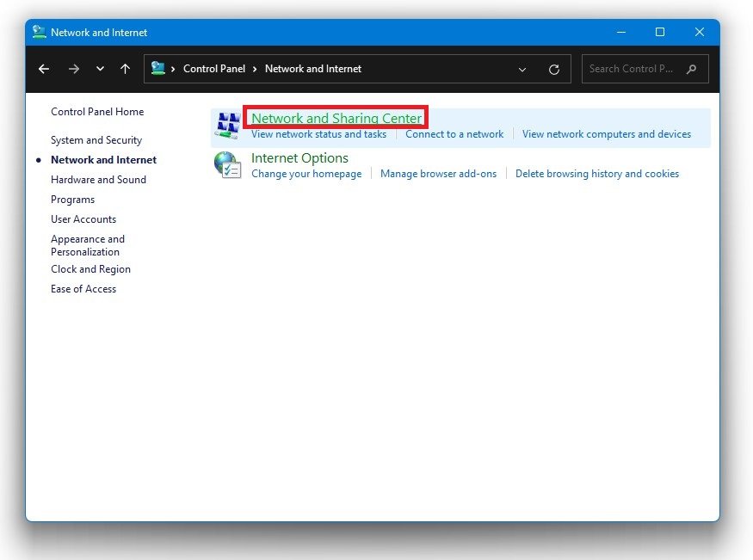Viewport: 753px width, 560px height.
Task: Click the forward navigation arrow
Action: point(74,69)
